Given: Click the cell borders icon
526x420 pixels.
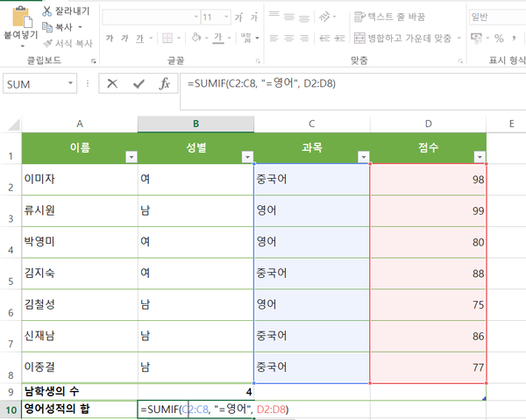Looking at the screenshot, I should point(167,38).
